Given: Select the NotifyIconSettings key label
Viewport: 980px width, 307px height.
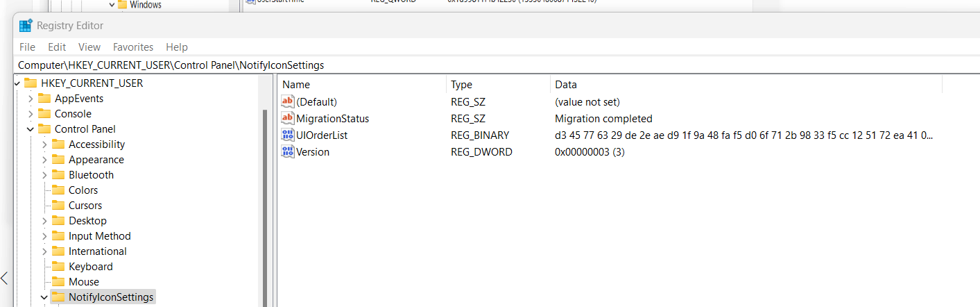Looking at the screenshot, I should pos(111,297).
